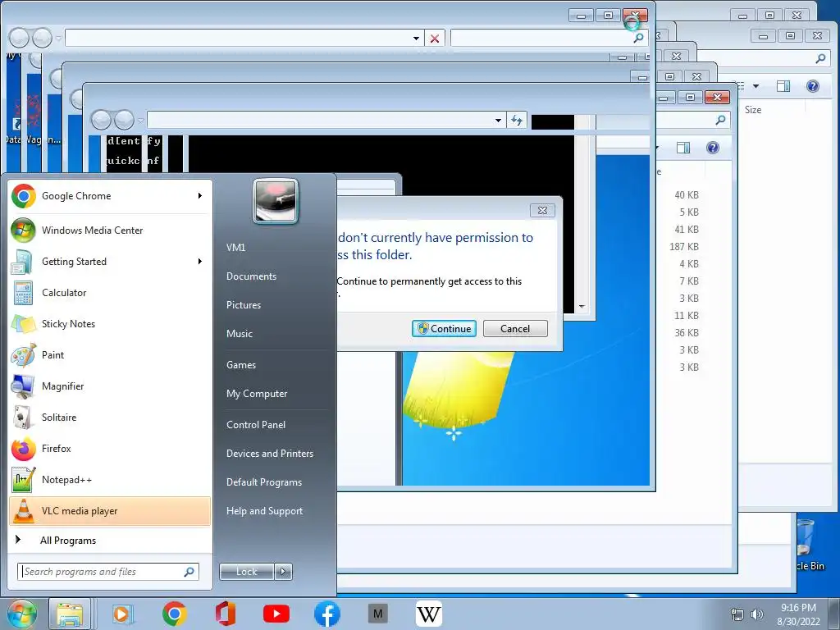Open shutdown options arrow beside Lock
Image resolution: width=840 pixels, height=630 pixels.
283,572
